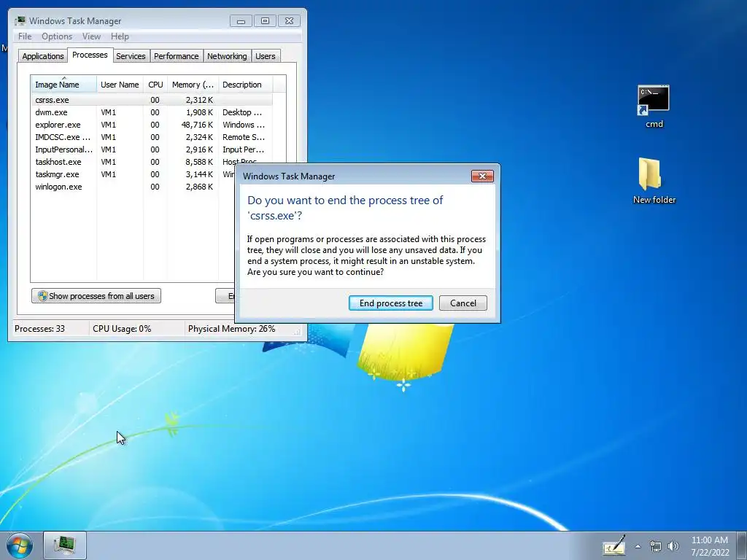Screen dimensions: 747x560
Task: Click the network tray icon
Action: pyautogui.click(x=656, y=546)
